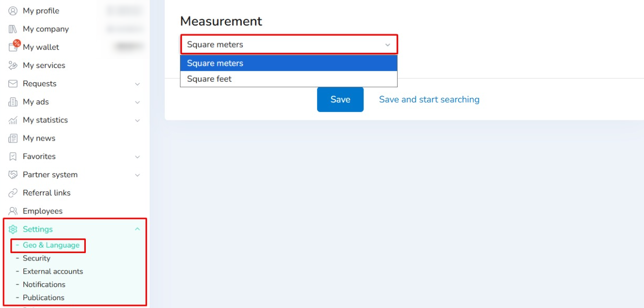Click the Employees person icon
644x308 pixels.
(13, 211)
